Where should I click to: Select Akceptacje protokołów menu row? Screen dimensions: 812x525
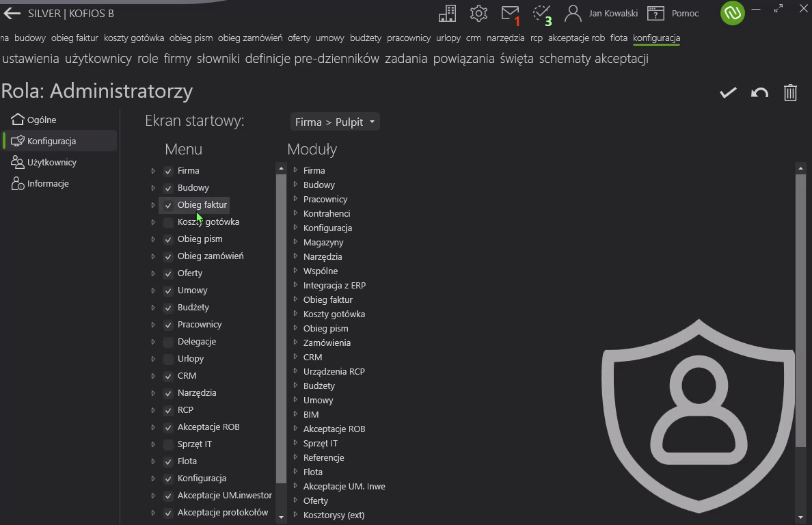point(223,512)
